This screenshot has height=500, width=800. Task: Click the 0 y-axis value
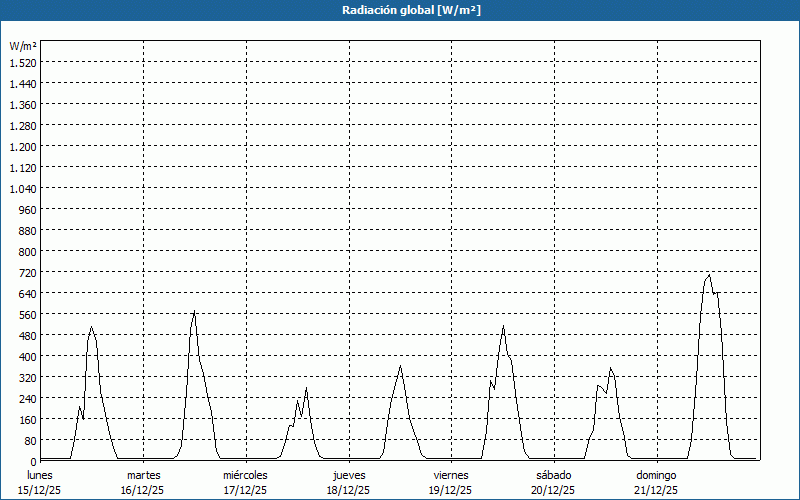(34, 462)
